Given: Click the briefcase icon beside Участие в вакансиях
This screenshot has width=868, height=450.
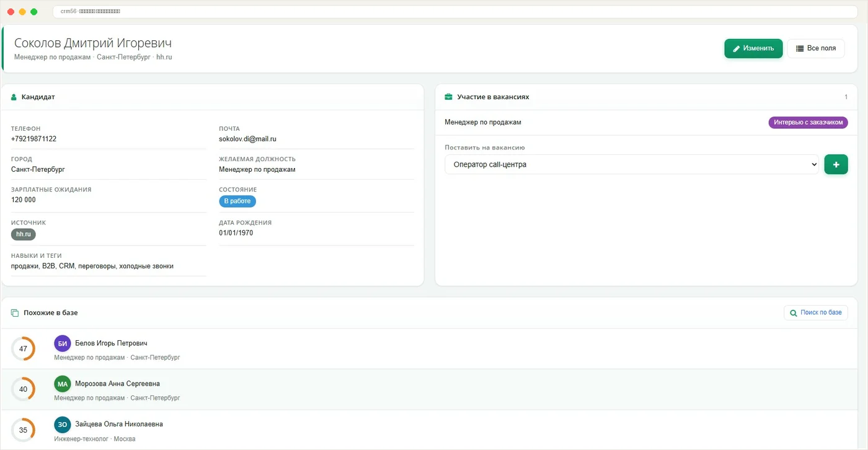Looking at the screenshot, I should [x=448, y=97].
